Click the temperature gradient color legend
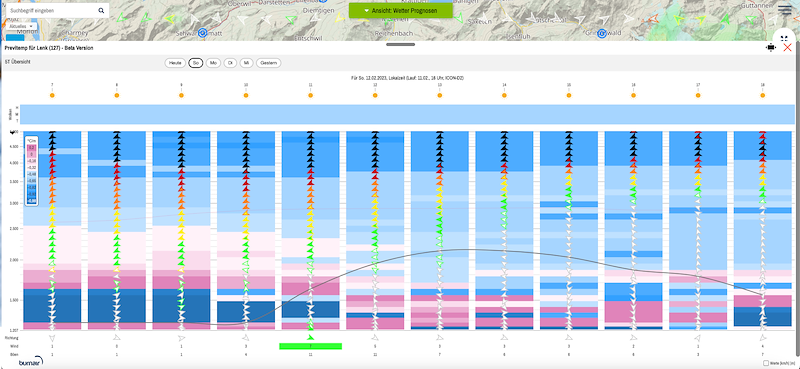Viewport: 800px width, 369px height. point(32,168)
